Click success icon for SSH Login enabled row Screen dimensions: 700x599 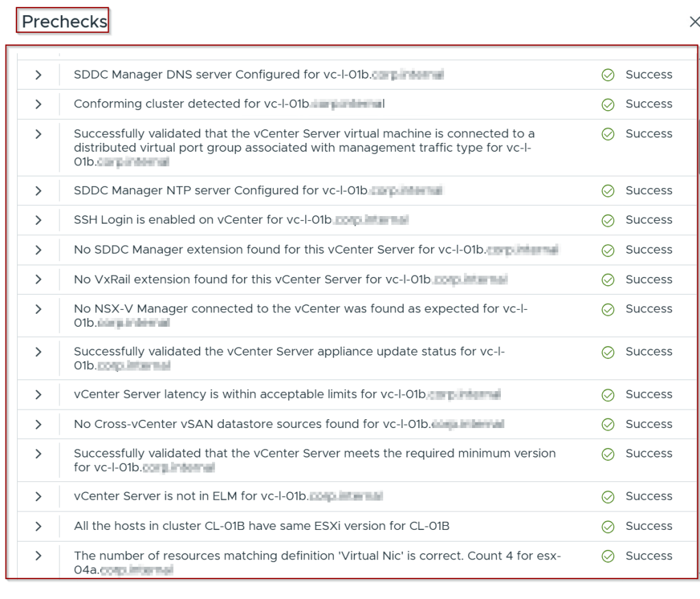tap(608, 221)
